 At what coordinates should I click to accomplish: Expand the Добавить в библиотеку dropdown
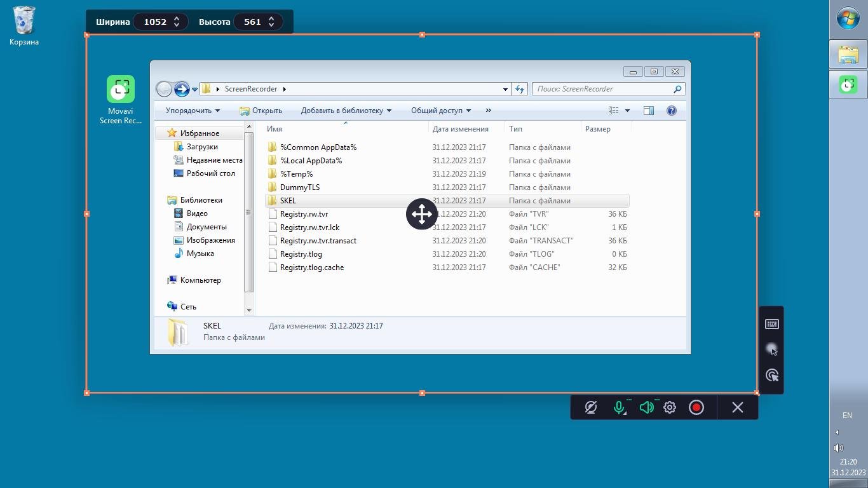pyautogui.click(x=346, y=111)
